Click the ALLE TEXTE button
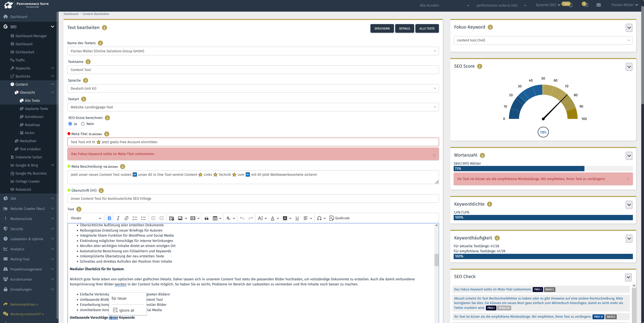644x323 pixels. (427, 29)
